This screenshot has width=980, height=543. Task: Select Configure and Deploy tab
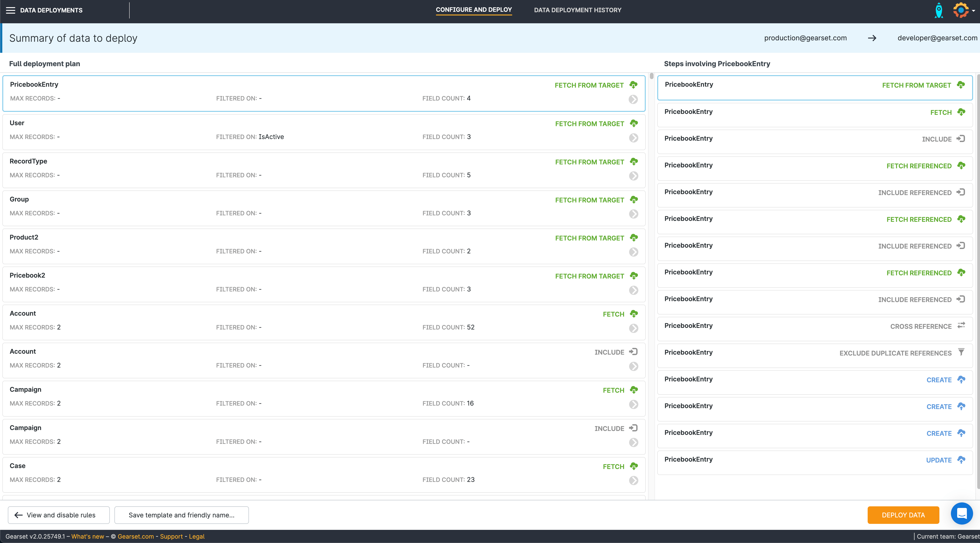pos(474,10)
